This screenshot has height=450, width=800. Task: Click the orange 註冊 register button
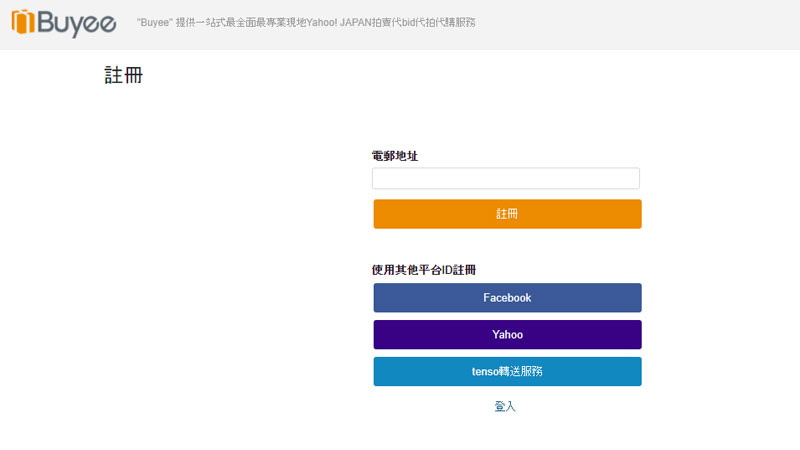507,214
